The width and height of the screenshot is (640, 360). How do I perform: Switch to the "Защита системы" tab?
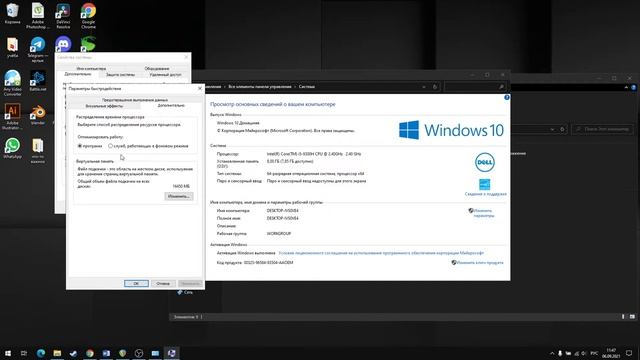(120, 75)
